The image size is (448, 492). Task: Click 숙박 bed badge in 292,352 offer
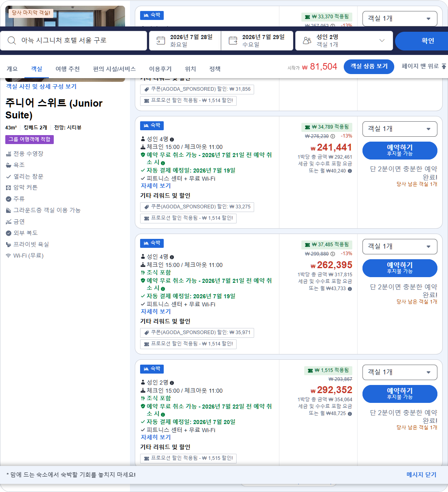152,369
